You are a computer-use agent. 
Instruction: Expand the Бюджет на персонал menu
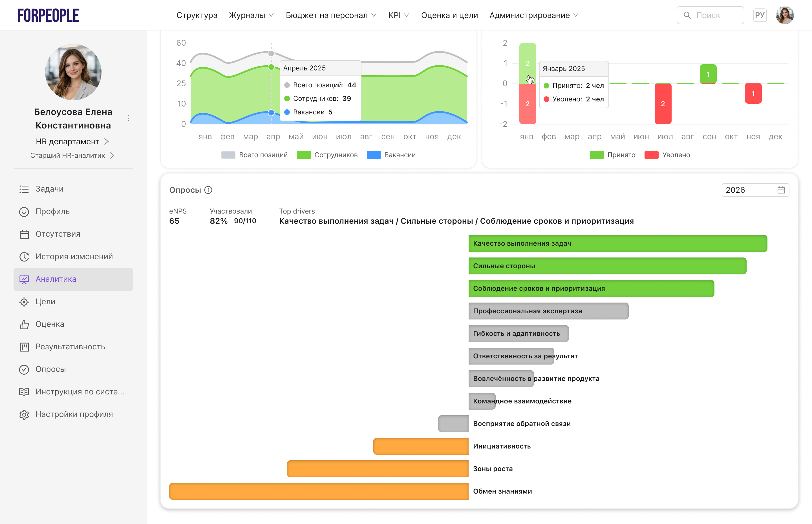[331, 15]
